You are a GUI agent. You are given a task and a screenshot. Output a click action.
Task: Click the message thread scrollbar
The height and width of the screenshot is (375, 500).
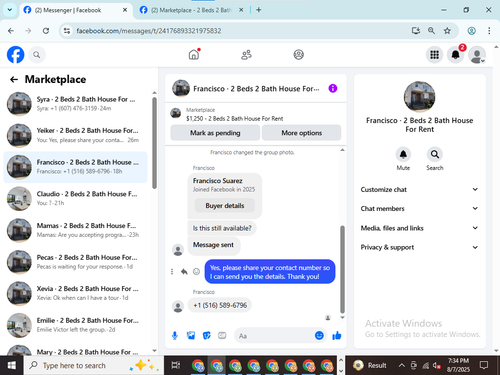click(342, 269)
